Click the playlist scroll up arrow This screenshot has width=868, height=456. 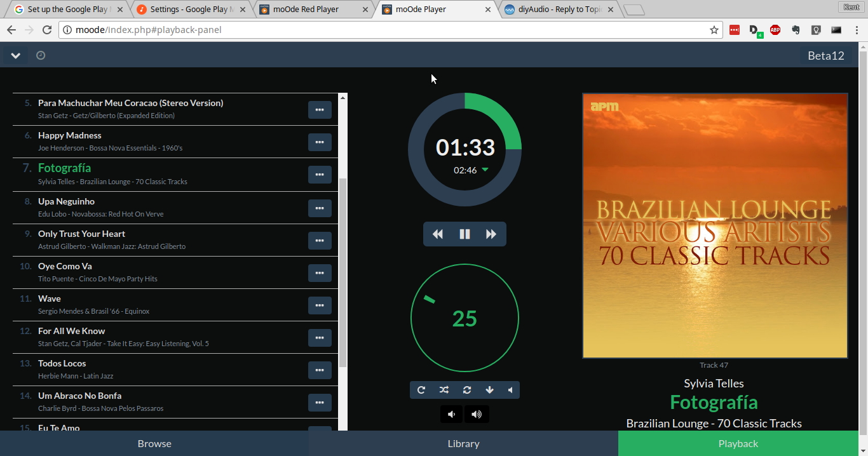coord(343,97)
